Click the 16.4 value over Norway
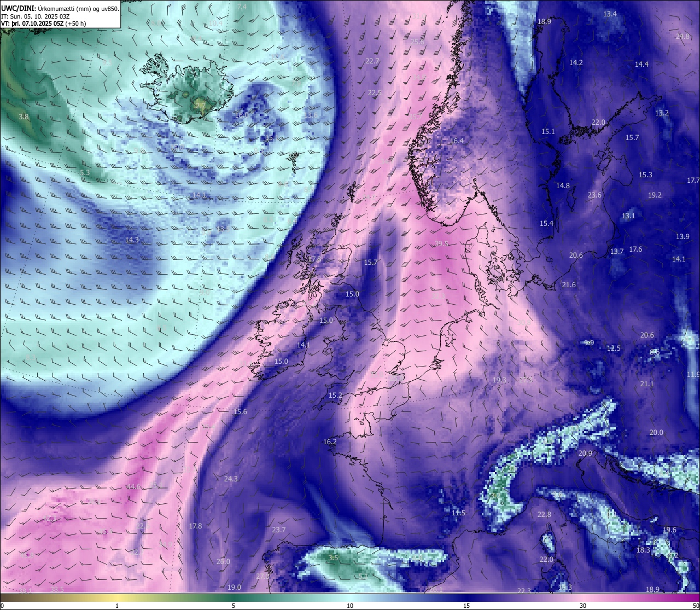The width and height of the screenshot is (700, 610). [x=457, y=141]
